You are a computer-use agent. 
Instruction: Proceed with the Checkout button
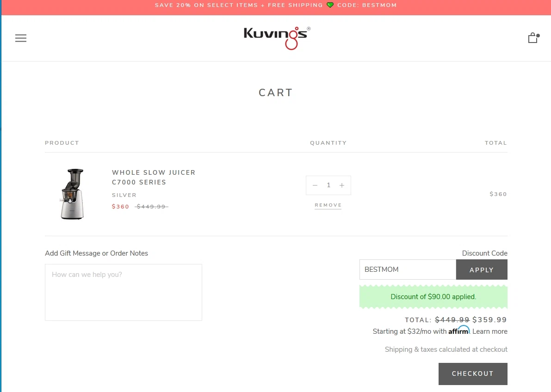tap(473, 374)
